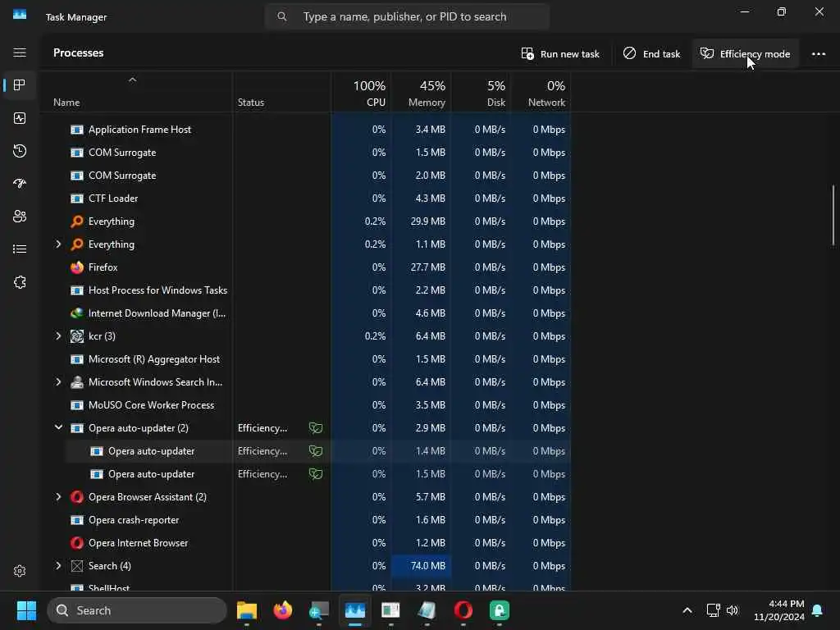840x630 pixels.
Task: Open the green padlock app on taskbar
Action: [x=500, y=610]
